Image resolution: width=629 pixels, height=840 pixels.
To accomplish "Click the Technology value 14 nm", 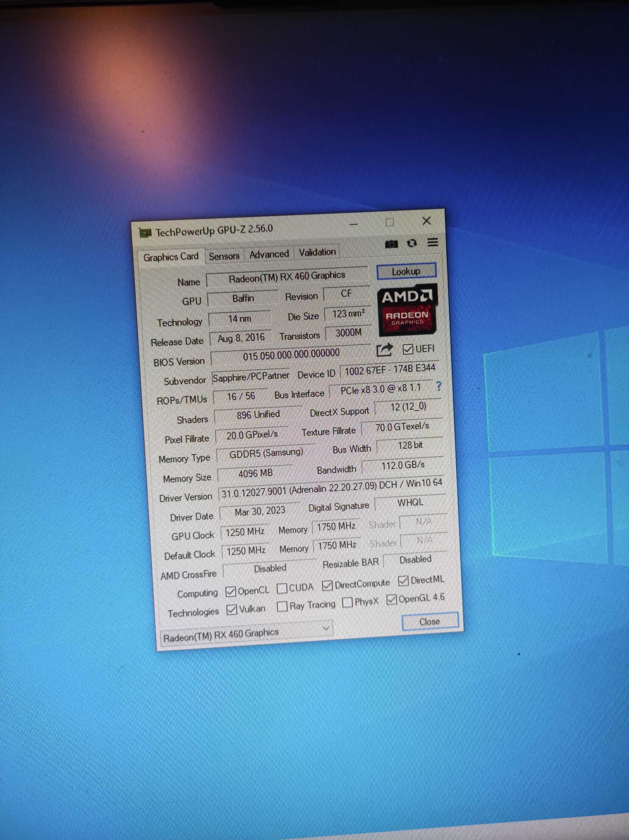I will (x=239, y=319).
